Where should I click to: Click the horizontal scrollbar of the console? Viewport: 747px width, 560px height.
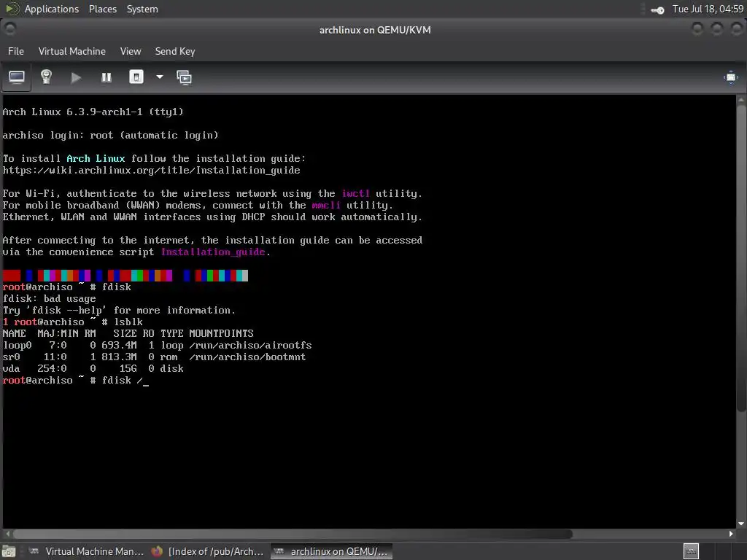(293, 534)
